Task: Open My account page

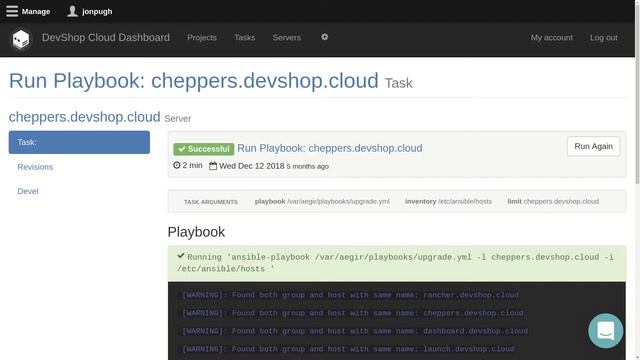Action: 551,38
